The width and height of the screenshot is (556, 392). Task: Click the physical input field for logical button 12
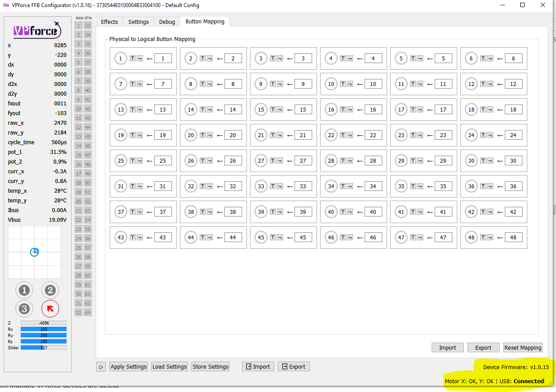[513, 84]
